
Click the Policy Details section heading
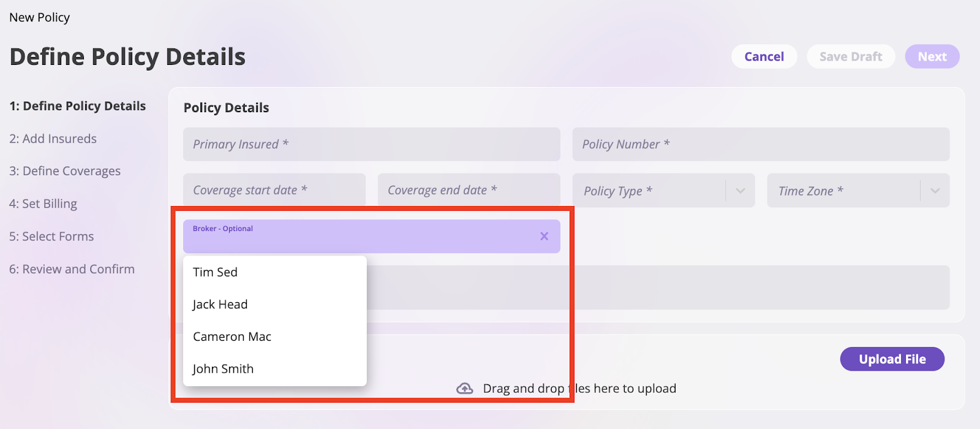point(227,108)
